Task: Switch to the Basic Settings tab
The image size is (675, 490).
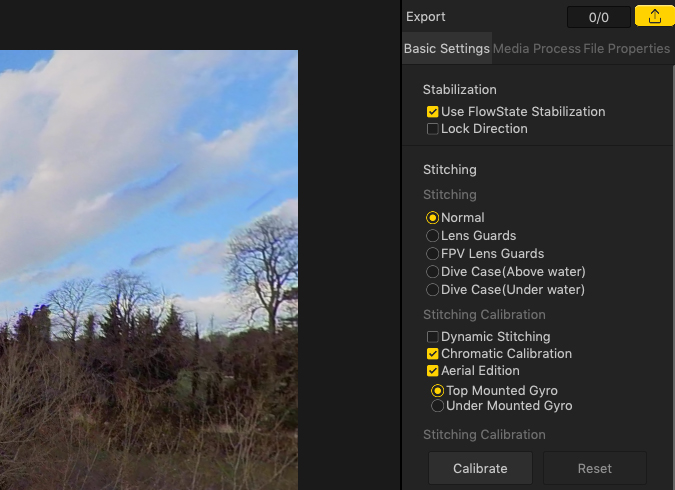Action: (x=447, y=49)
